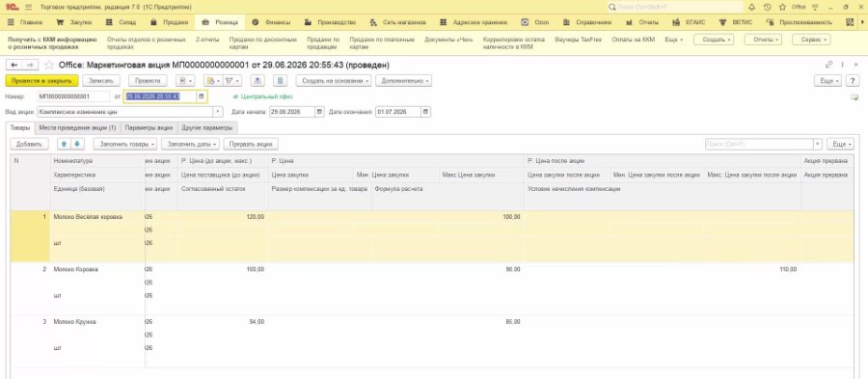Open calendar for Дата окончания
This screenshot has height=379, width=868.
click(x=425, y=112)
